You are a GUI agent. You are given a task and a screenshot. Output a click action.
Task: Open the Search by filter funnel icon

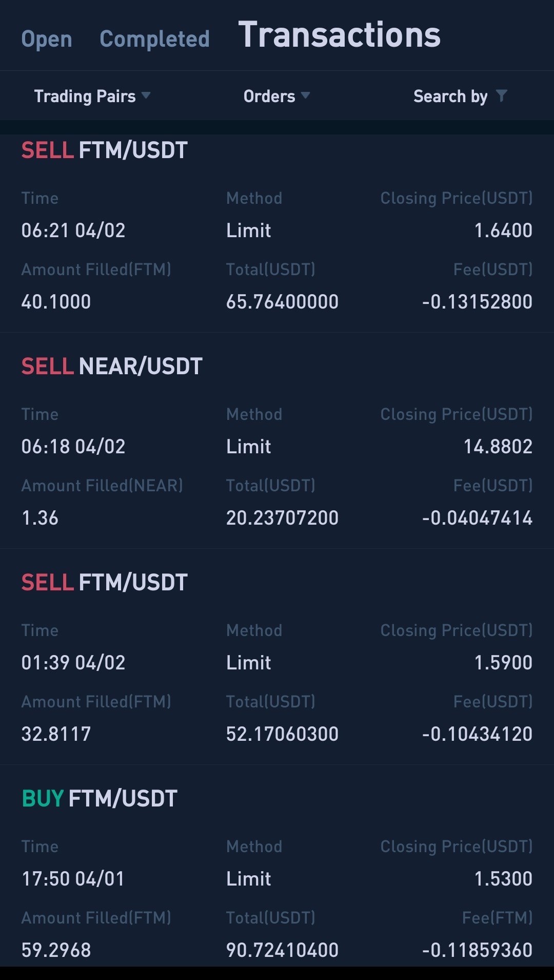tap(502, 95)
